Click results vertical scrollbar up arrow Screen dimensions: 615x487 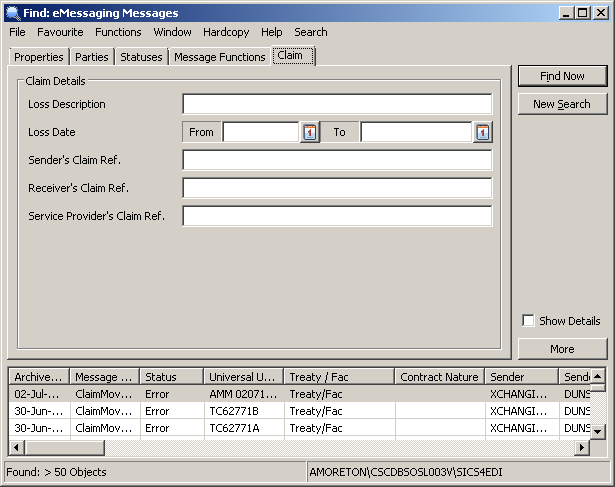(597, 376)
